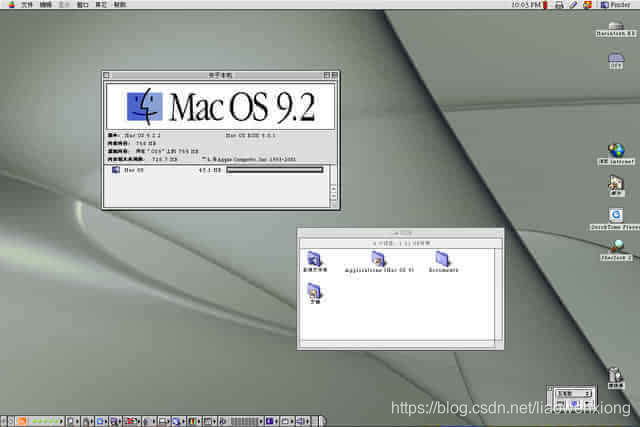Viewport: 640px width, 427px height.
Task: Click the Finder logo in About window
Action: [144, 107]
